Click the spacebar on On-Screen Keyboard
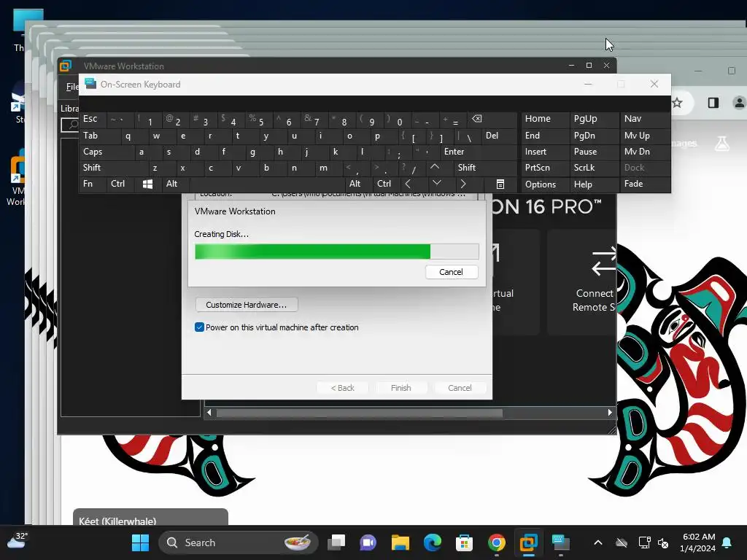The width and height of the screenshot is (747, 560). [x=268, y=184]
